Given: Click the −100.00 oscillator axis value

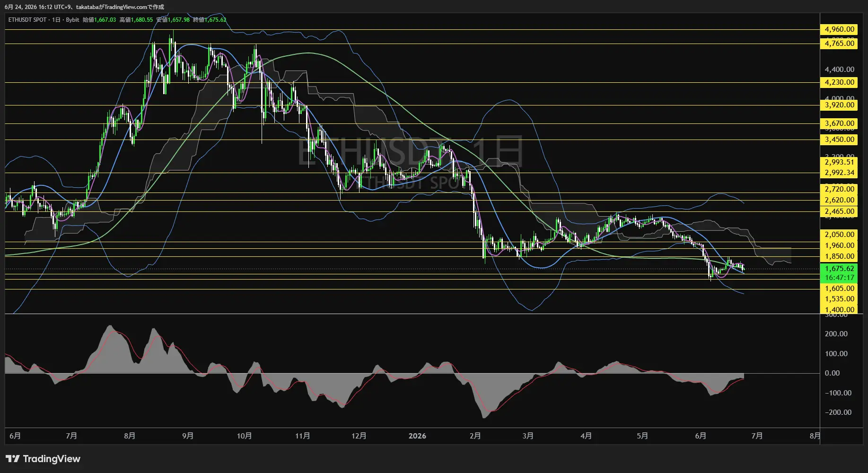Looking at the screenshot, I should point(838,393).
